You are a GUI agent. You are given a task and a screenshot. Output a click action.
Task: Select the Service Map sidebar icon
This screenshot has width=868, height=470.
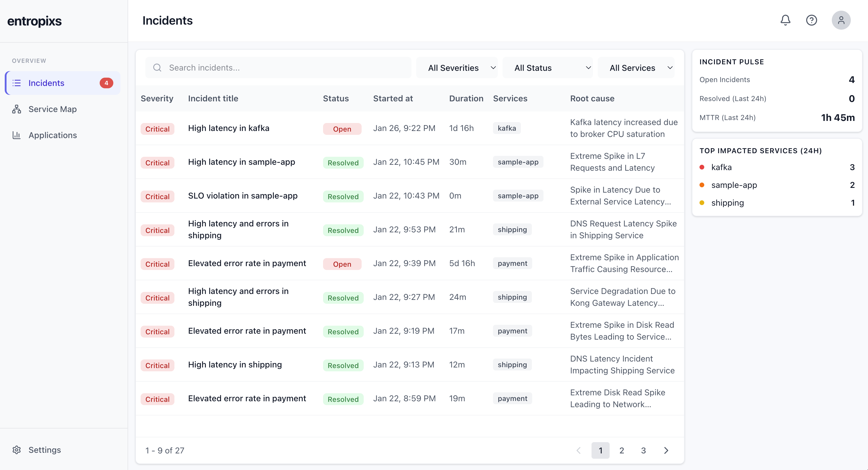(x=17, y=109)
